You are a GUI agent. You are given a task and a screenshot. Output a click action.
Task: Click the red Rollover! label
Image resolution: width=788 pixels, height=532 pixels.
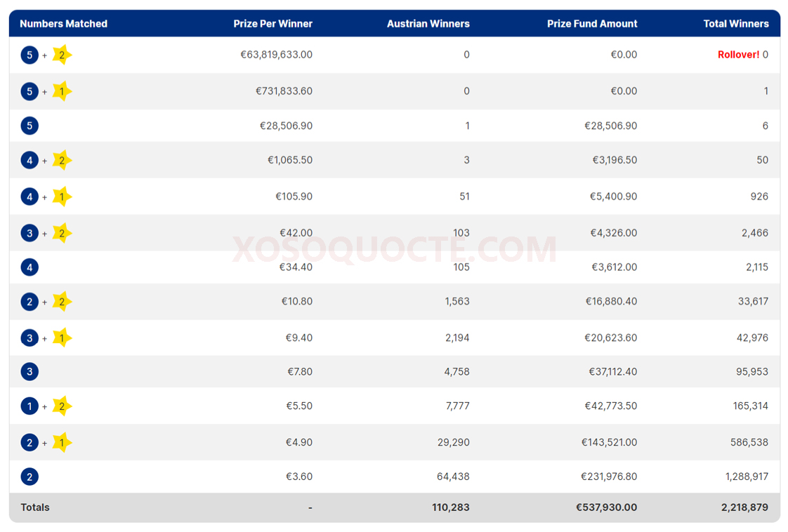coord(738,55)
